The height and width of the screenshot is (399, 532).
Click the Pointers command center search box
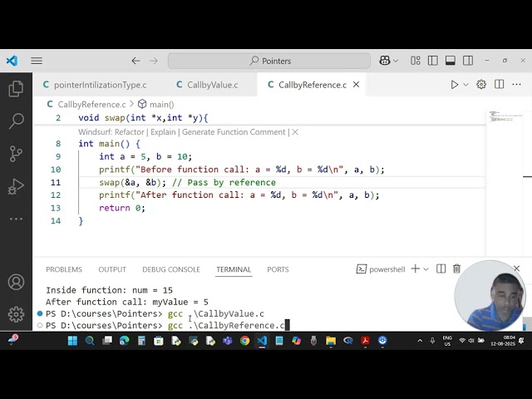269,61
